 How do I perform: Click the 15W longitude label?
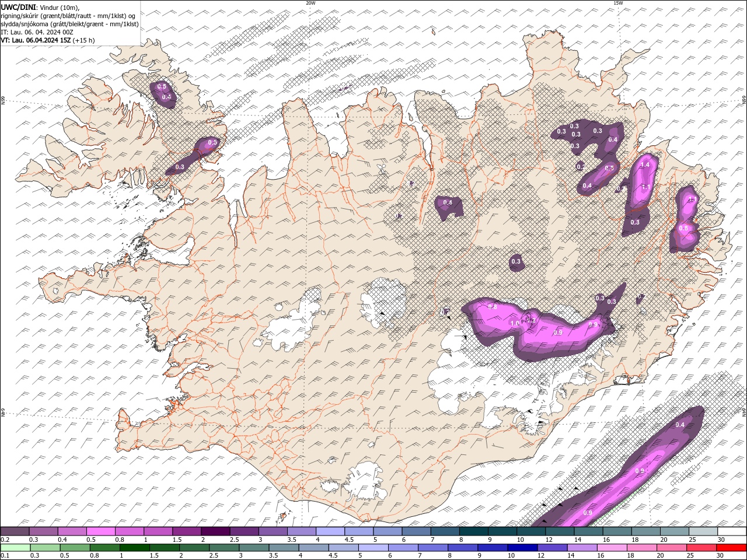618,3
